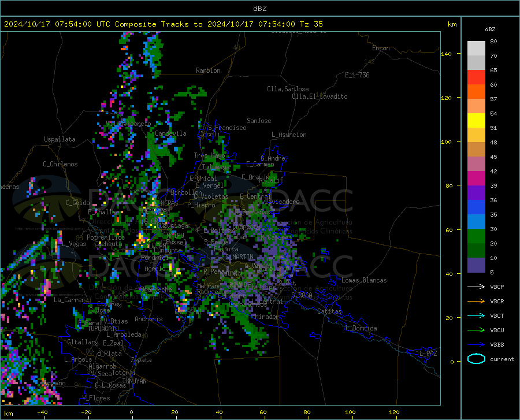
Task: Click the 'km' label at bottom left
Action: pyautogui.click(x=8, y=414)
